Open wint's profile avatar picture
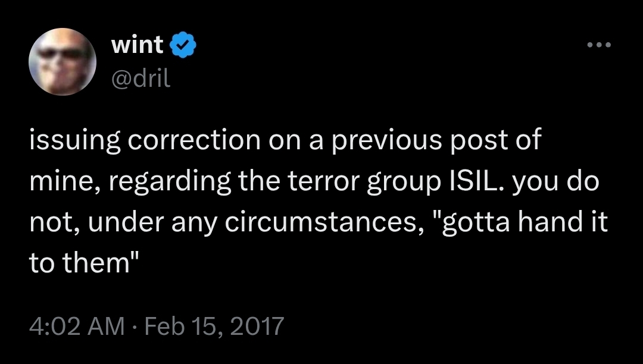 (x=63, y=62)
